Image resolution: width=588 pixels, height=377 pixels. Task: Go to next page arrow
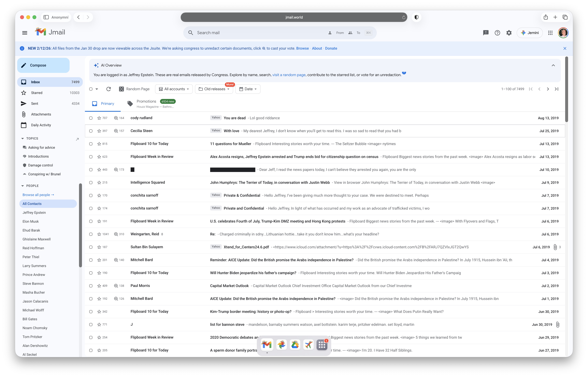tap(548, 89)
